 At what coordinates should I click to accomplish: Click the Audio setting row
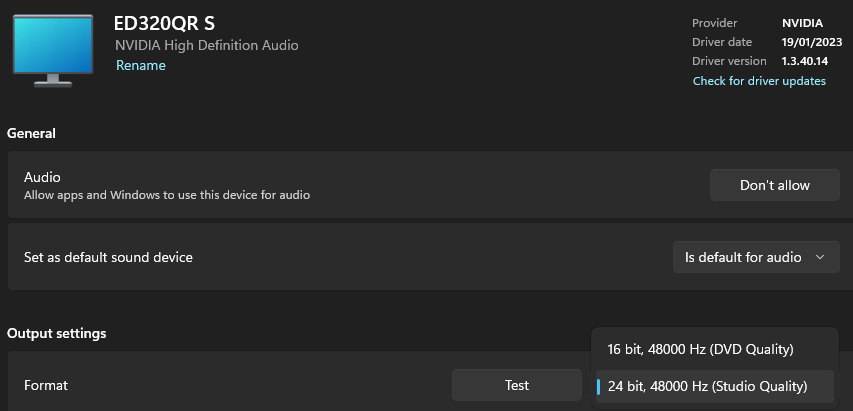[430, 185]
